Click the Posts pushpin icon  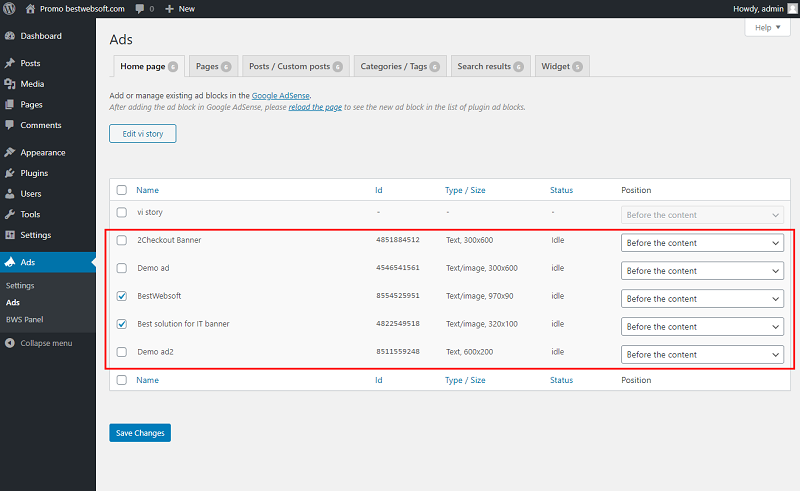(10, 63)
